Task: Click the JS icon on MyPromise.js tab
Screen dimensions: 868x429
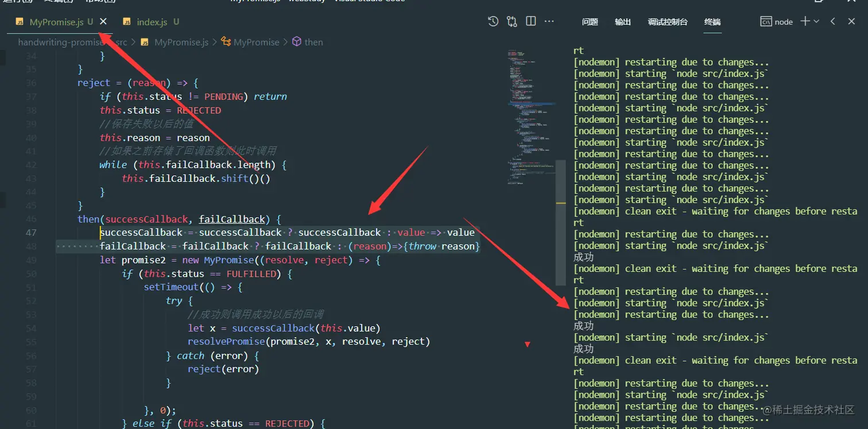Action: (x=20, y=22)
